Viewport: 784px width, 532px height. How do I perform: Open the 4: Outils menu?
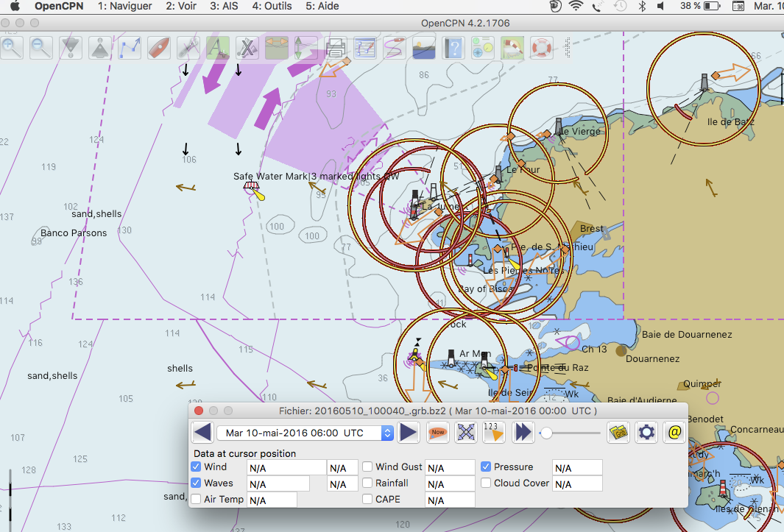[x=272, y=6]
